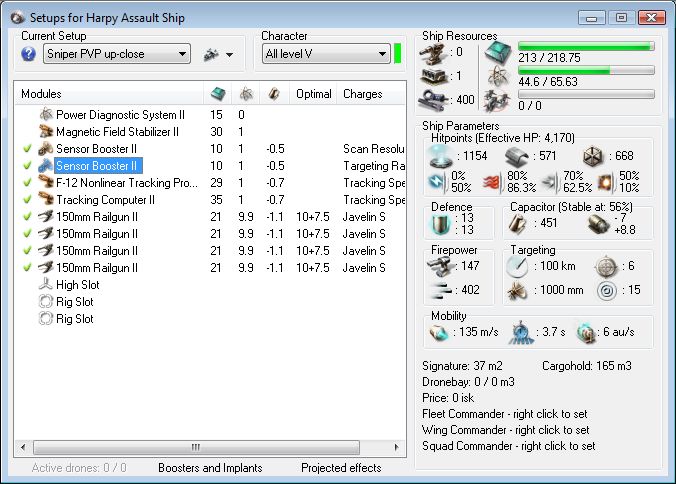The image size is (676, 484).
Task: Click the modules list horizontal scrollbar thumb
Action: (196, 447)
